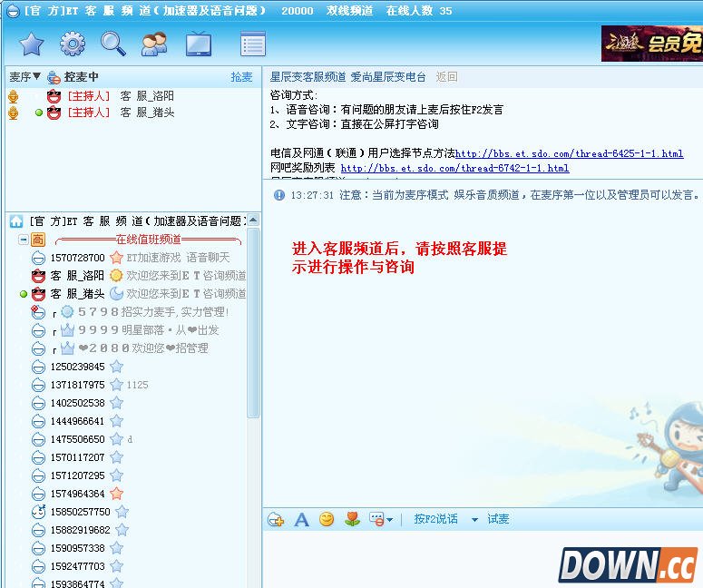Open the 爱尚星辰变电台 link
Image resolution: width=703 pixels, height=588 pixels.
pyautogui.click(x=388, y=77)
